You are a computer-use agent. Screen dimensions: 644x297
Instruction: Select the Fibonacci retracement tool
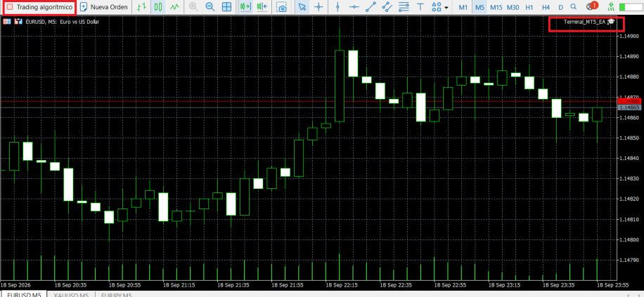tap(404, 7)
